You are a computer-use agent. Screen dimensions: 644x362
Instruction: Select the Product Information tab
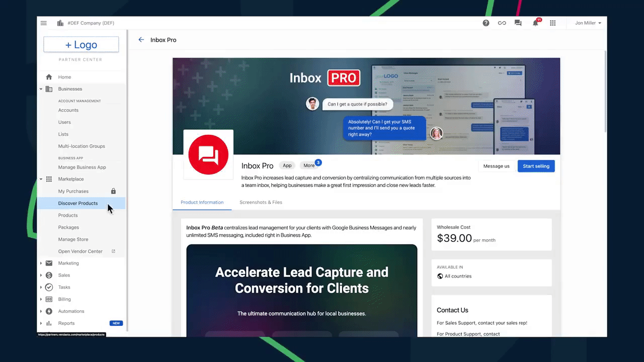click(202, 202)
